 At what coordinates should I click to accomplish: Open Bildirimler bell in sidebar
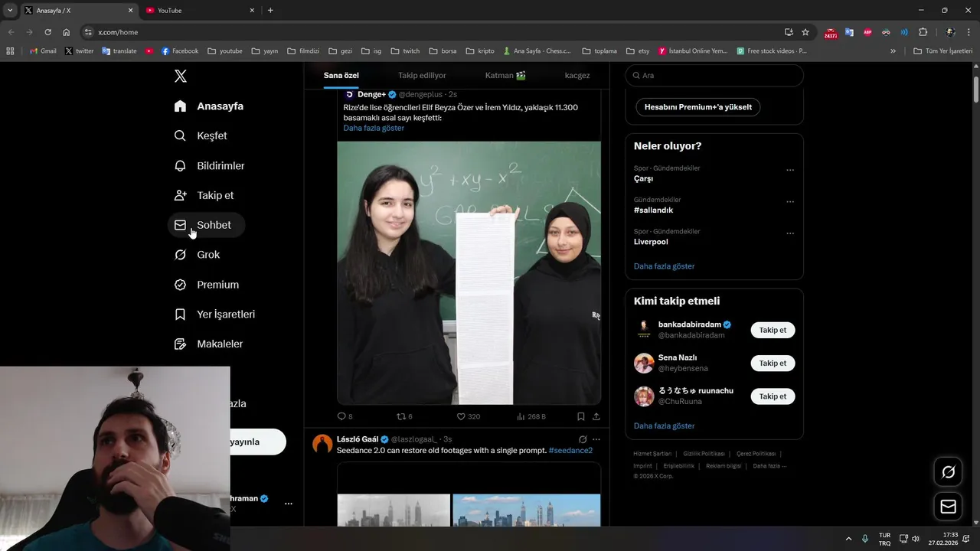coord(210,165)
